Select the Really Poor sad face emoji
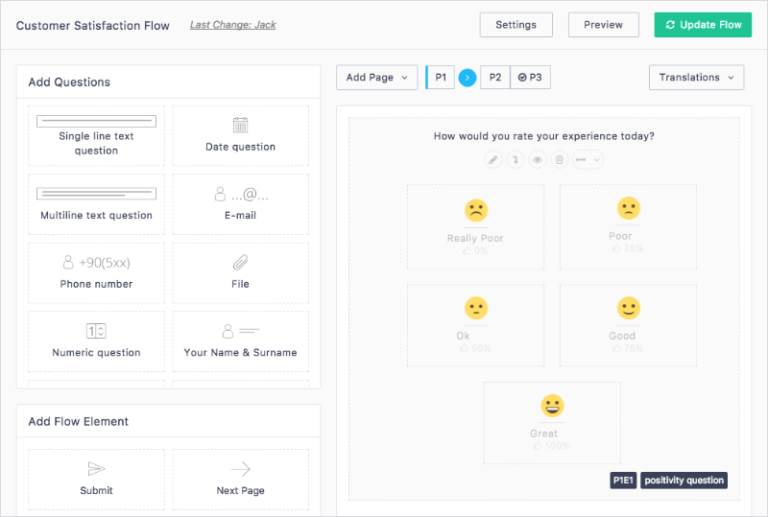This screenshot has width=768, height=517. point(476,211)
